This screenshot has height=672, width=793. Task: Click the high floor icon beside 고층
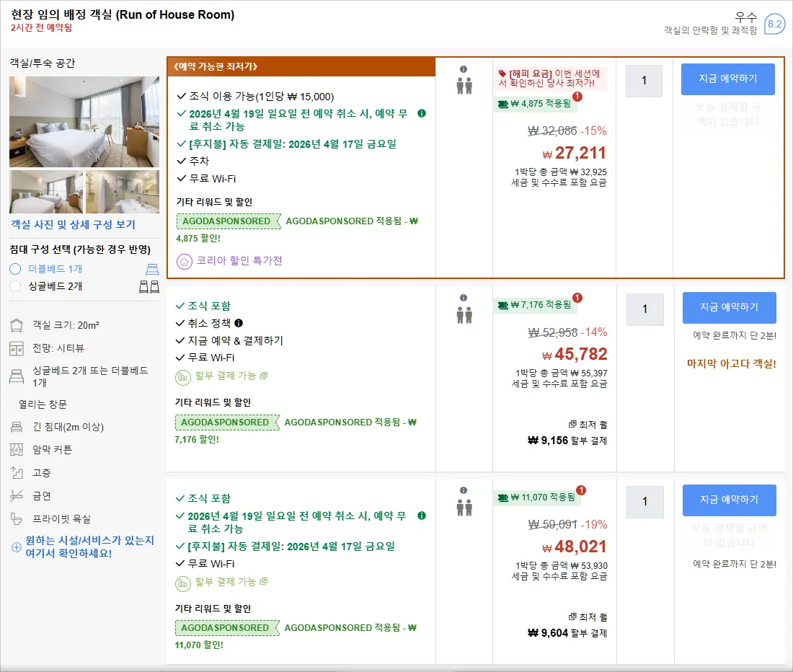point(17,473)
